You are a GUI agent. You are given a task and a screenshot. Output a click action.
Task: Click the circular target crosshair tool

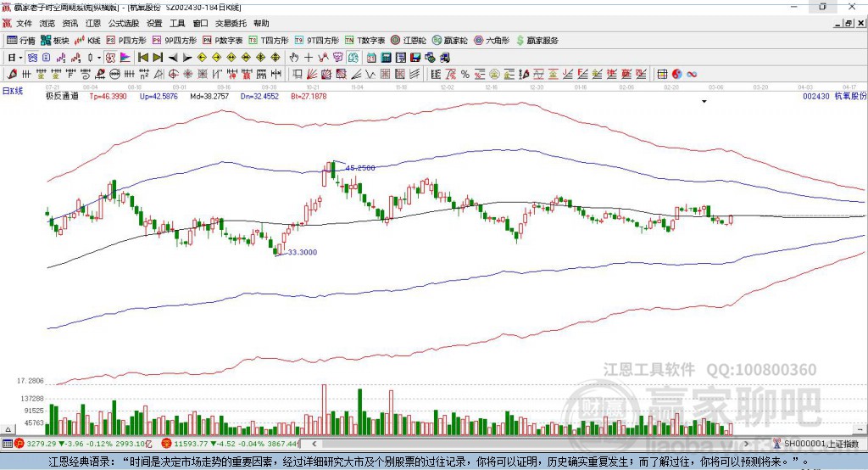pyautogui.click(x=173, y=75)
